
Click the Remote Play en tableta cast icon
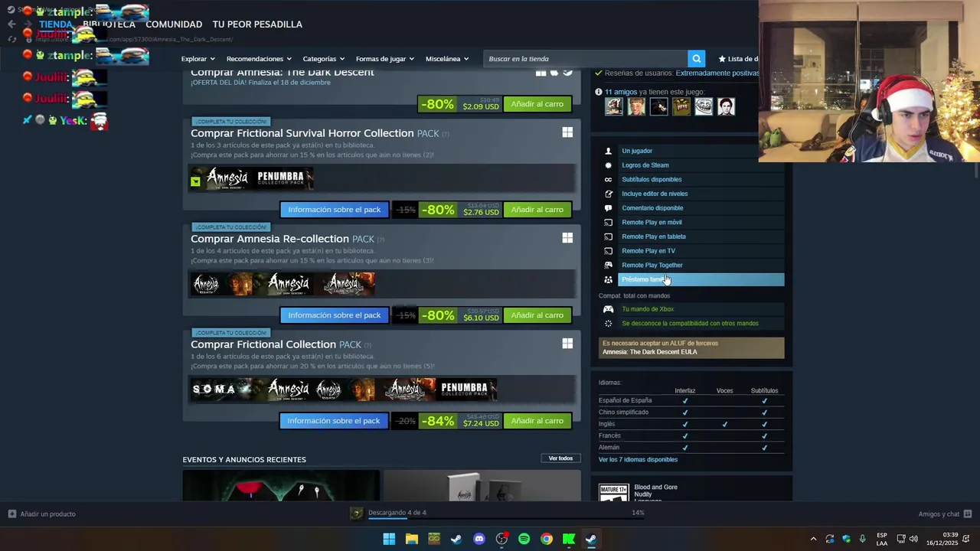[x=609, y=236]
